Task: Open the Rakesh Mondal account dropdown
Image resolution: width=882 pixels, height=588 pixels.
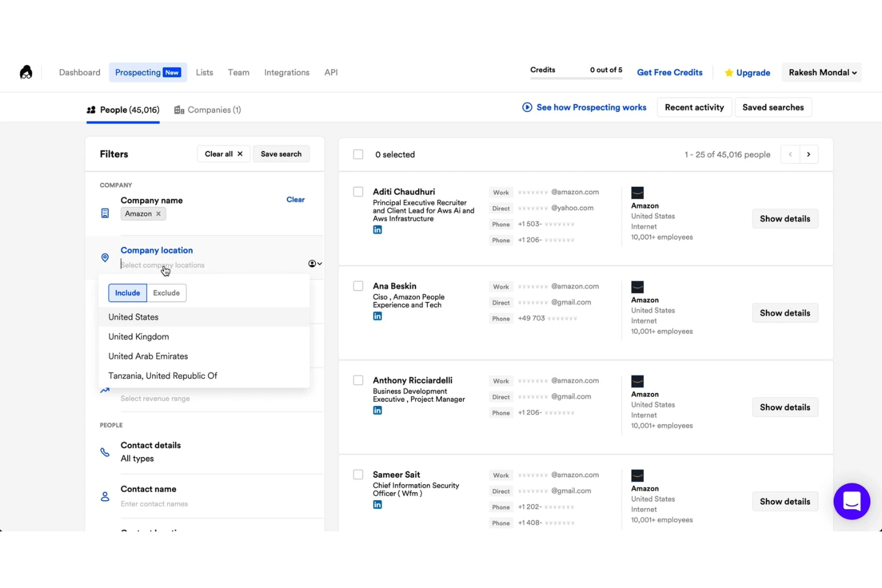Action: click(x=822, y=72)
